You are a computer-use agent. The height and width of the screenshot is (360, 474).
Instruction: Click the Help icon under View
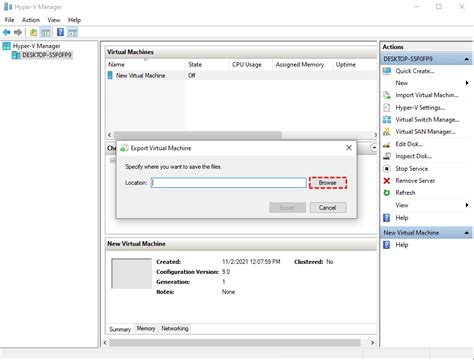[x=387, y=218]
